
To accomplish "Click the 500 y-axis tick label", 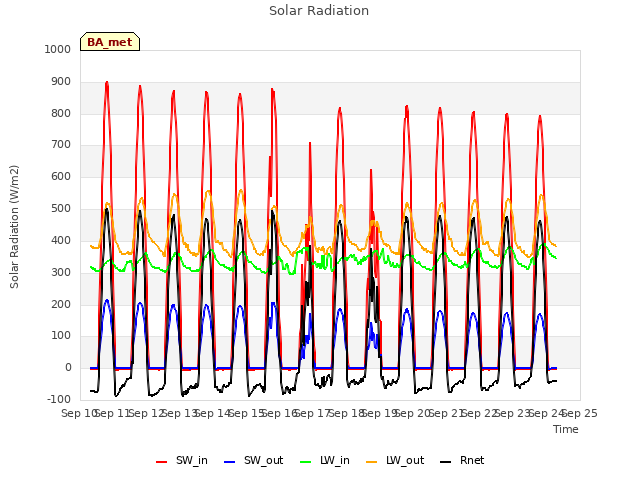I will coord(61,209).
